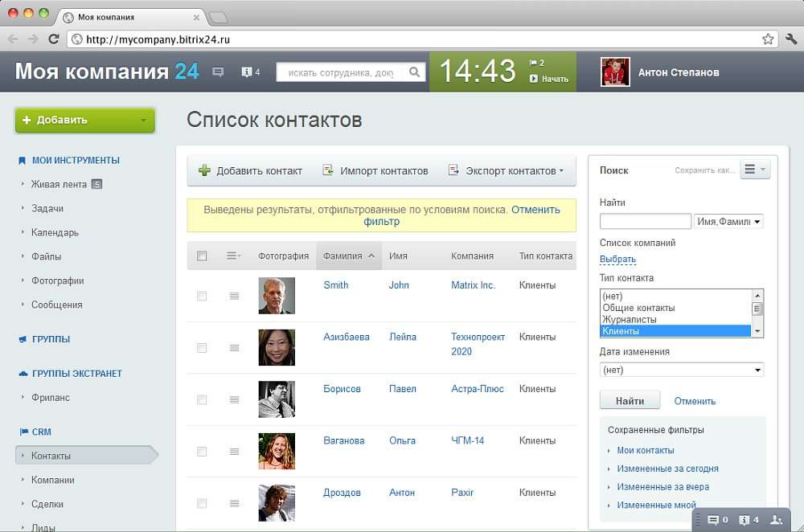Go back in browser history
The height and width of the screenshot is (532, 804).
[13, 39]
